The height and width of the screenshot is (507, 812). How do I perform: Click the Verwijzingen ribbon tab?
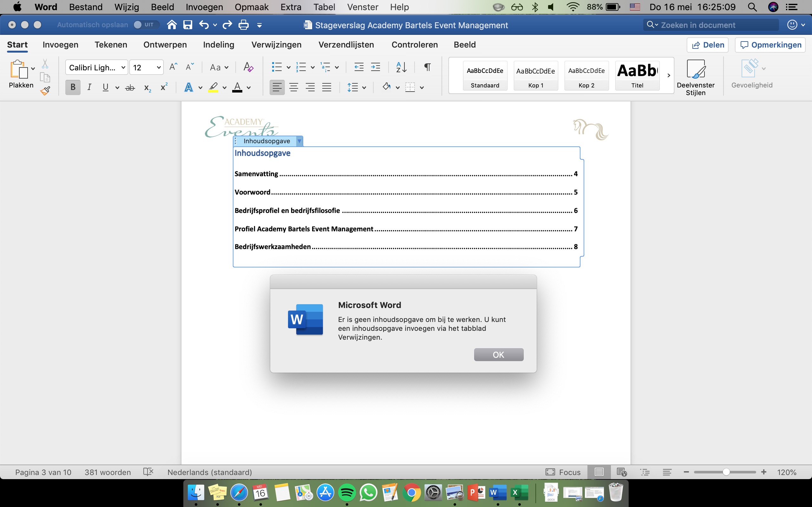coord(276,45)
